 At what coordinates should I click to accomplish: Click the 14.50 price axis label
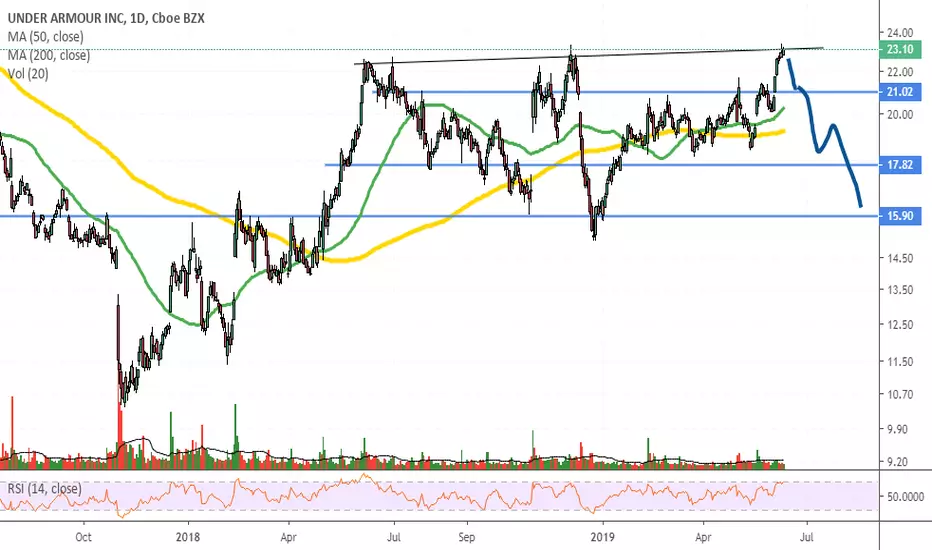point(899,259)
